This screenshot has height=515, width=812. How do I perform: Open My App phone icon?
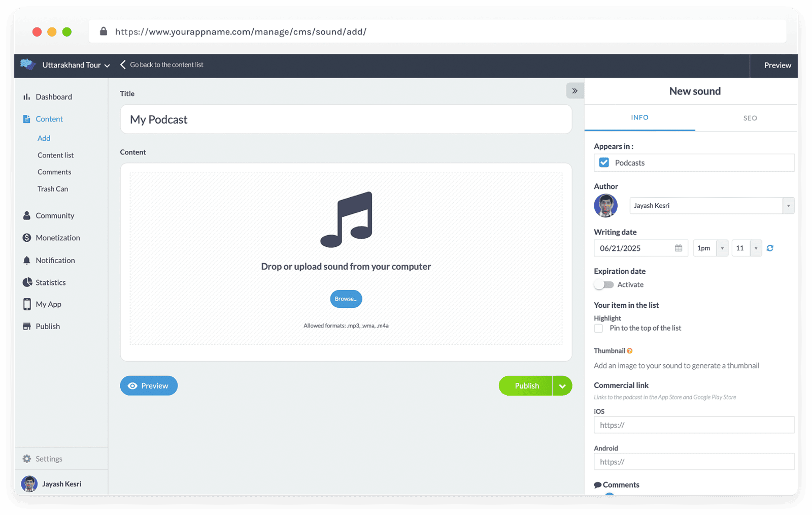point(27,304)
